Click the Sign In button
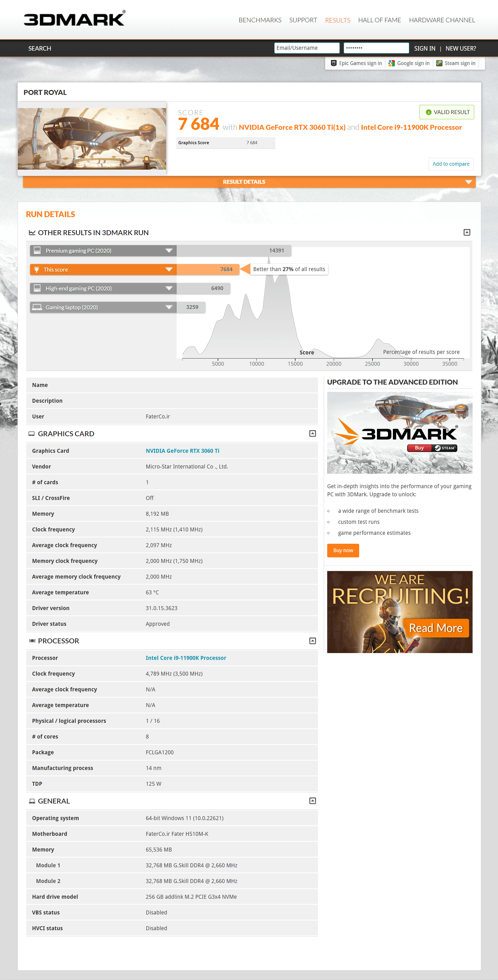Image resolution: width=498 pixels, height=980 pixels. (425, 48)
